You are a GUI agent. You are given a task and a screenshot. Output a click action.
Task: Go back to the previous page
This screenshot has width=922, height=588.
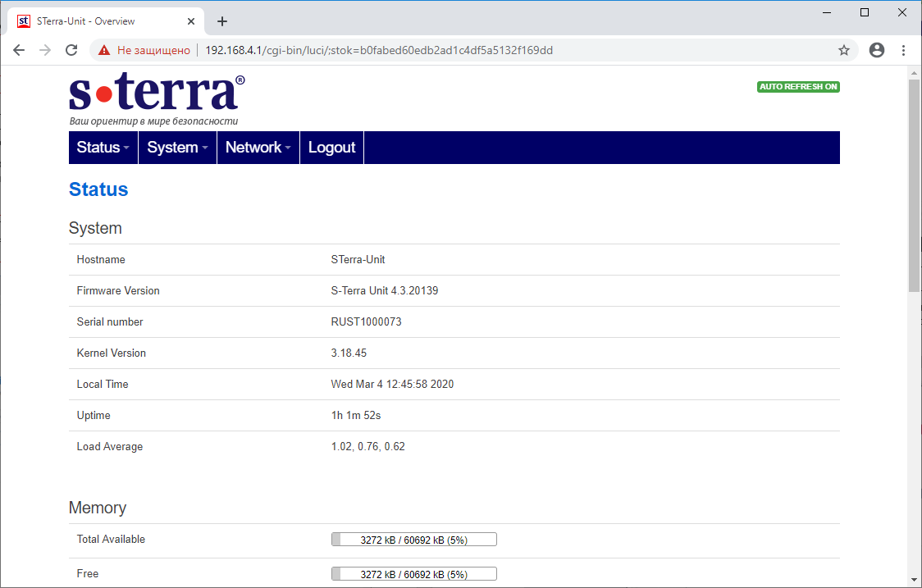(x=19, y=50)
